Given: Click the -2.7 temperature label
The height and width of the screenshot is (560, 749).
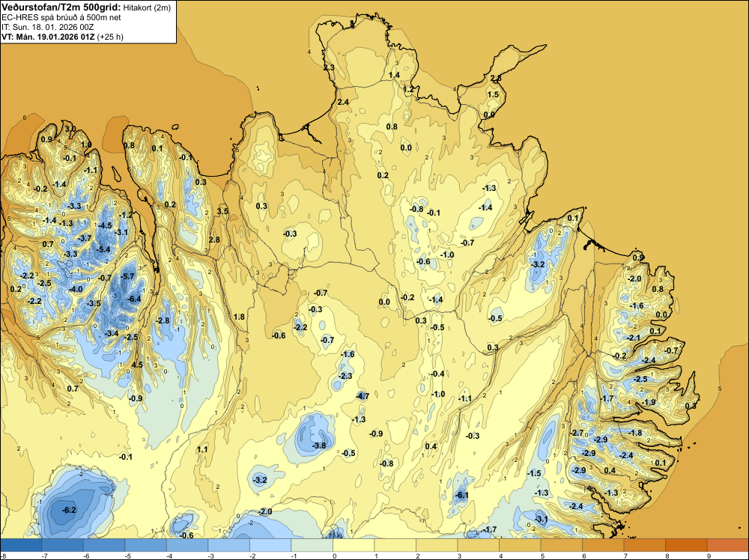Looking at the screenshot, I should (577, 433).
